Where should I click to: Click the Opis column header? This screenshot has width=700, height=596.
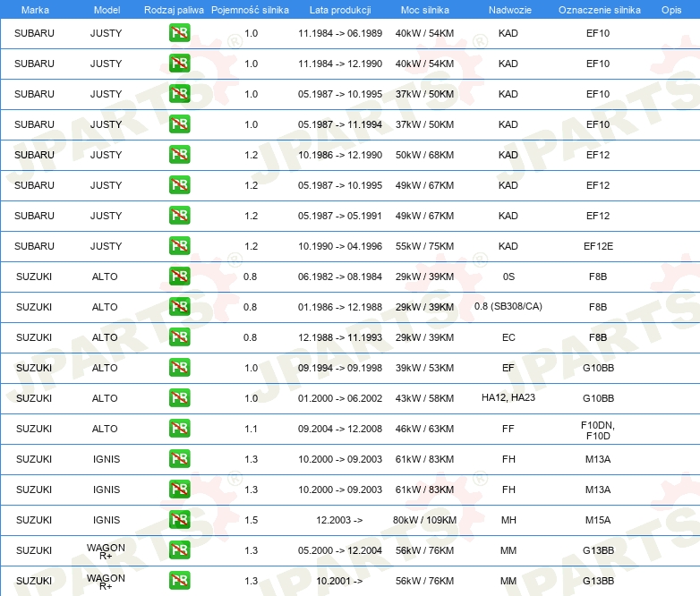(x=671, y=10)
